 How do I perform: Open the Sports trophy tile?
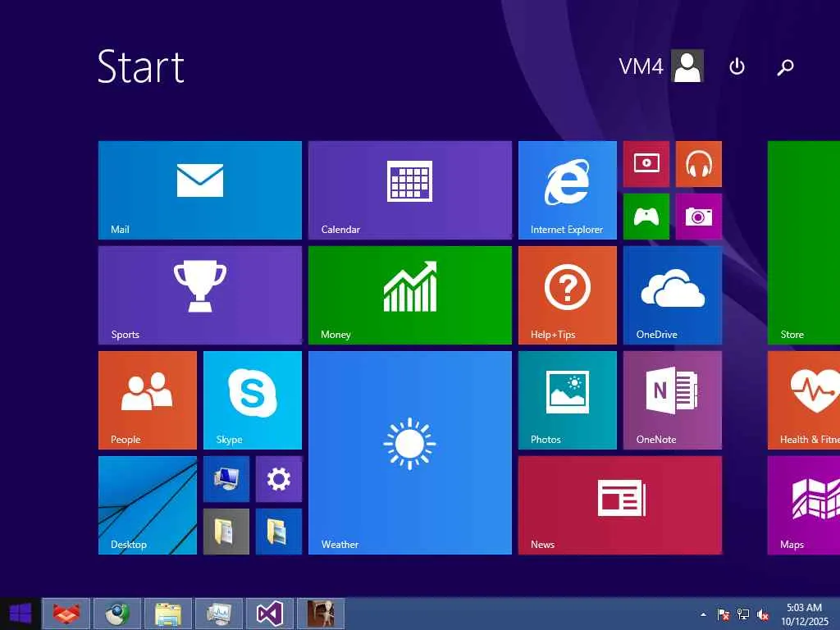[x=200, y=295]
